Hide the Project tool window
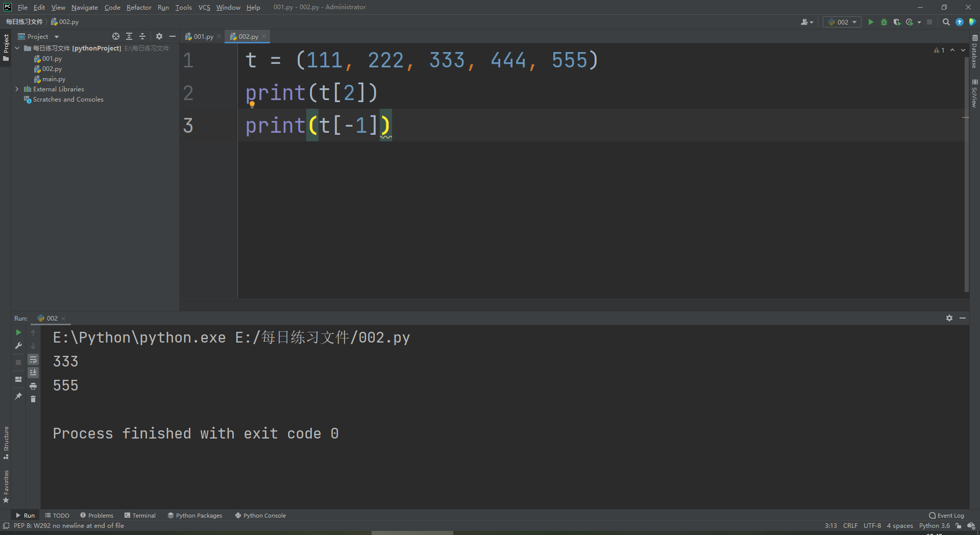 coord(173,36)
